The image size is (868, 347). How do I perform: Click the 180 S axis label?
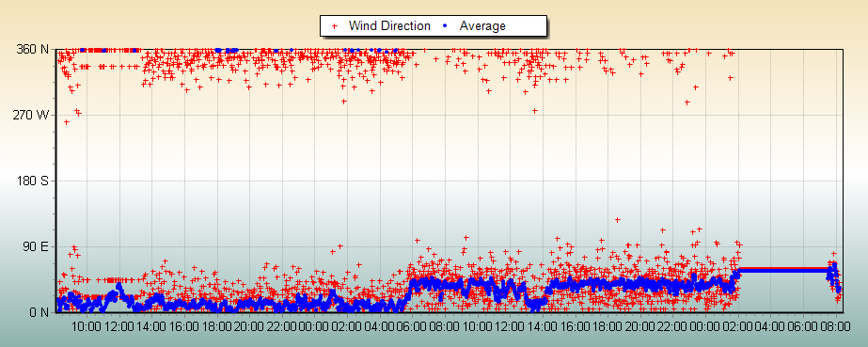33,181
